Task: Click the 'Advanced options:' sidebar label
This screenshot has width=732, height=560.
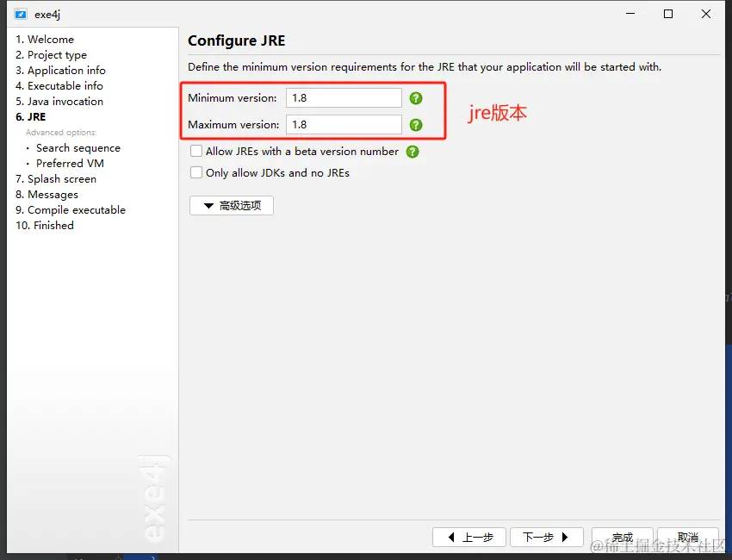Action: (x=61, y=133)
